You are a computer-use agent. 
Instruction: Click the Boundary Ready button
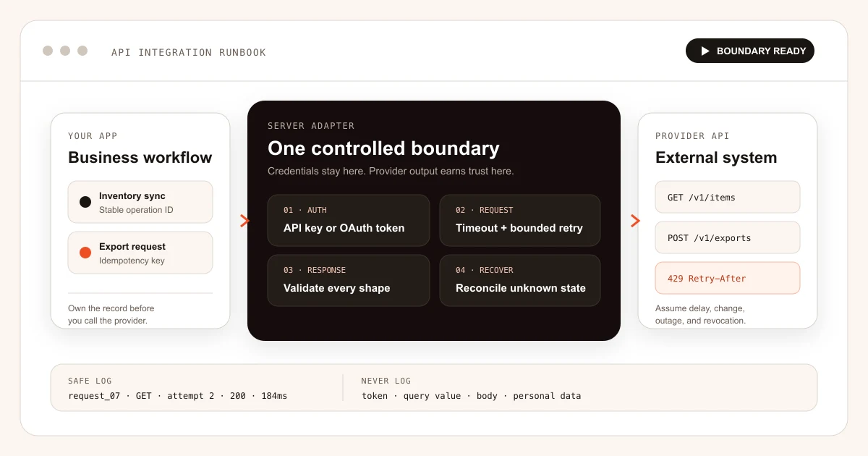750,51
